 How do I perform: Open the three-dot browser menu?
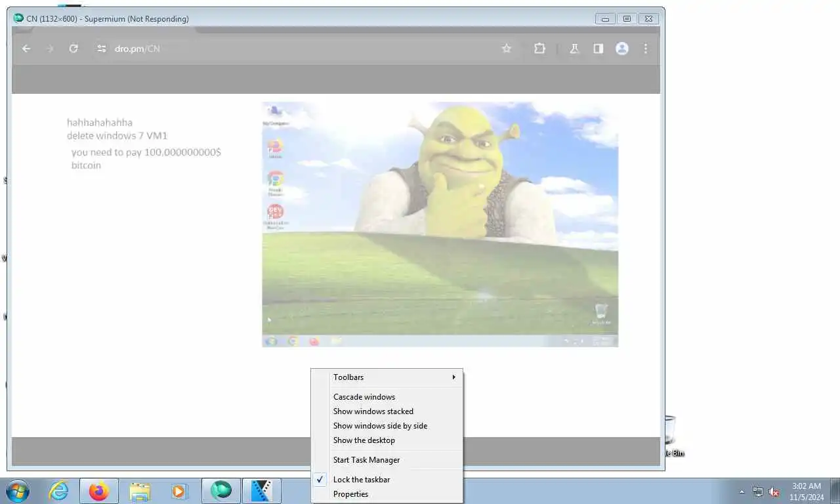646,49
